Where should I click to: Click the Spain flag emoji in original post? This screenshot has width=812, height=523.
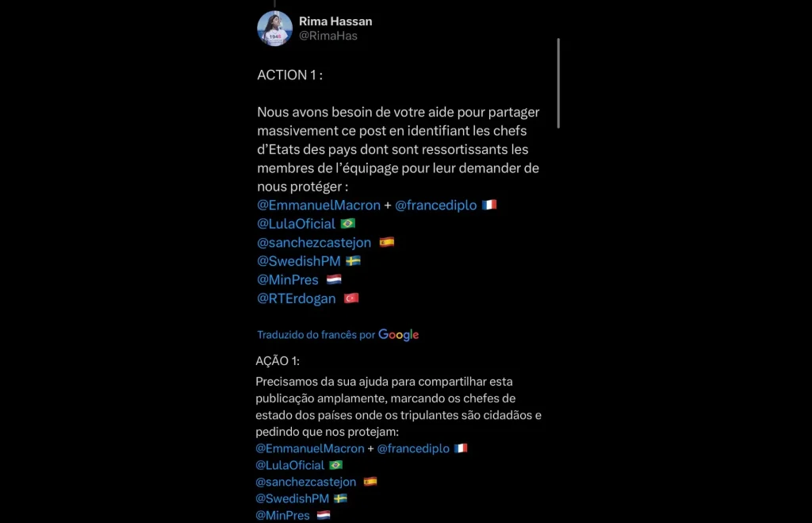(x=386, y=242)
